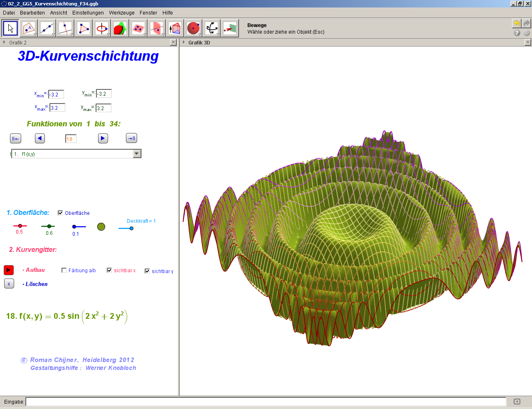532x409 pixels.
Task: Activate the Rotate 3D view tool
Action: 212,28
